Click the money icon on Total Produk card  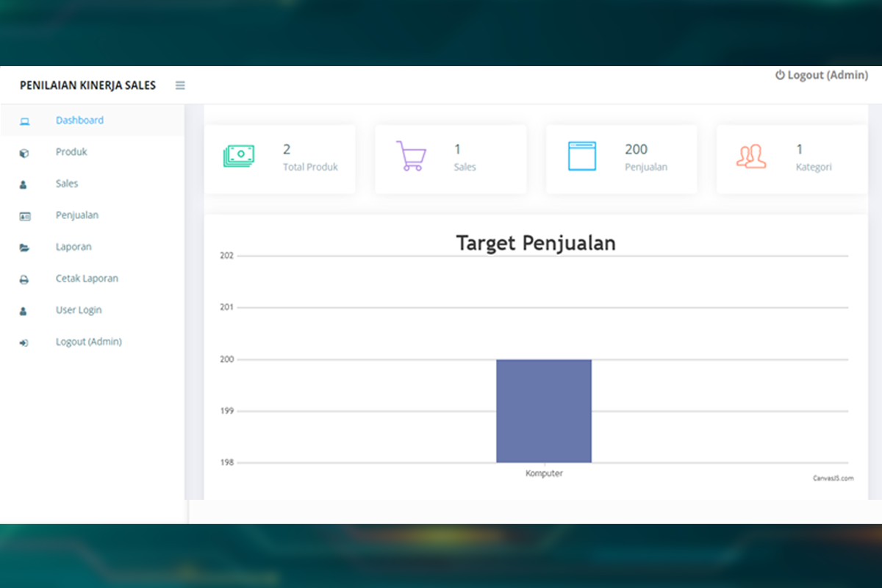pyautogui.click(x=238, y=157)
